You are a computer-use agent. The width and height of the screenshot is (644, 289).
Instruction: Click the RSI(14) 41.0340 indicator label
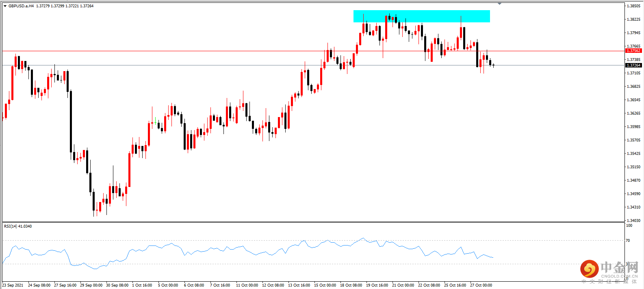[x=18, y=226]
